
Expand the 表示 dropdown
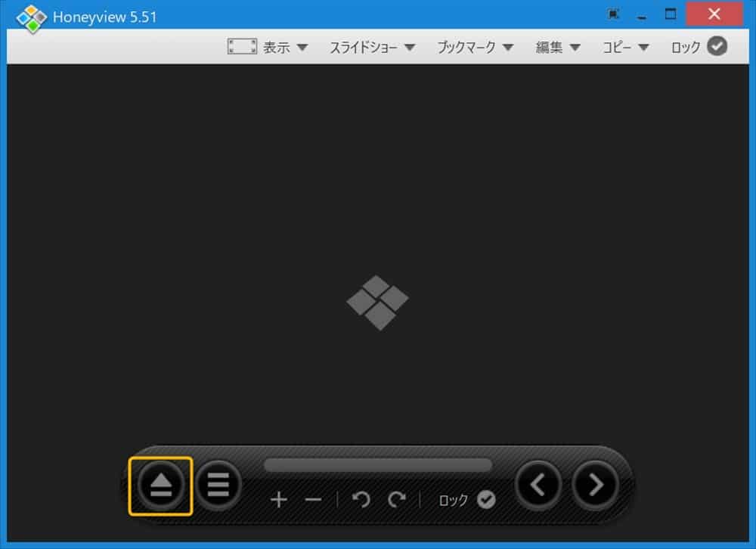coord(285,47)
